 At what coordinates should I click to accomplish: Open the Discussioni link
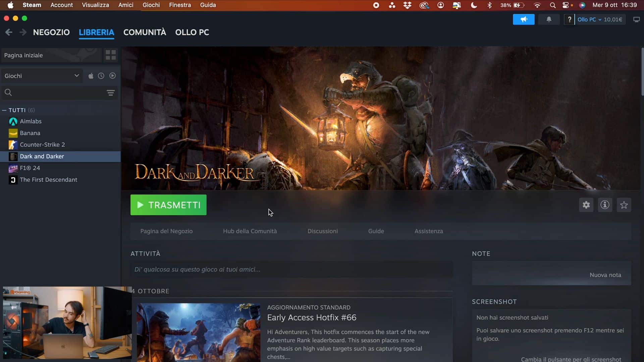[323, 231]
